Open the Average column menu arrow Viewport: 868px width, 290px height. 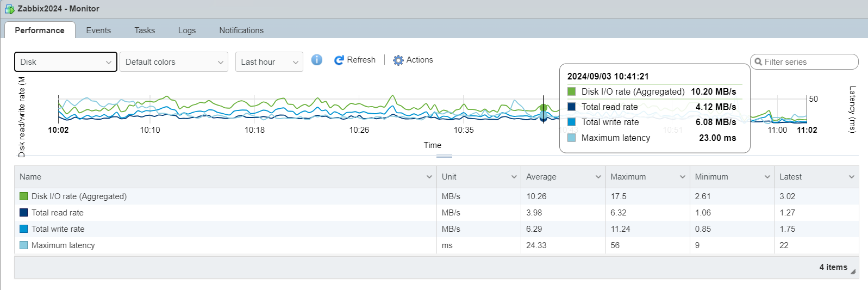[x=598, y=177]
